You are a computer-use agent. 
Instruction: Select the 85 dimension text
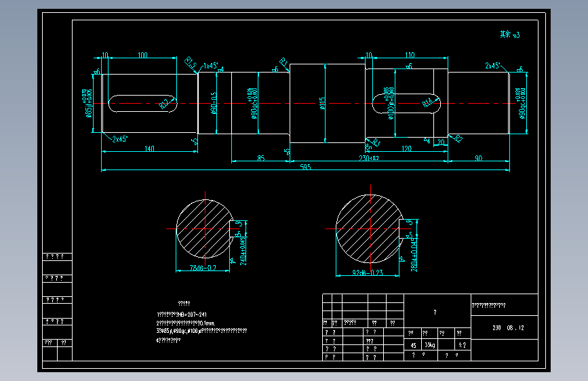260,158
